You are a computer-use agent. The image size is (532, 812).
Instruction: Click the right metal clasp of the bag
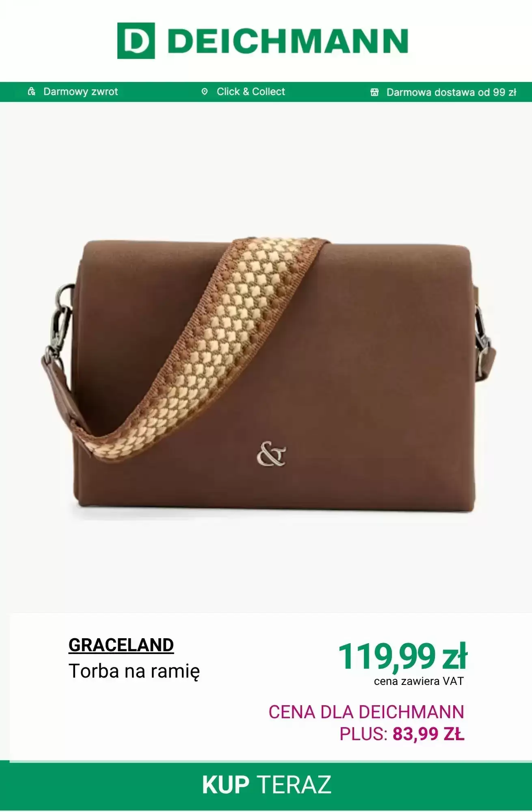[482, 341]
